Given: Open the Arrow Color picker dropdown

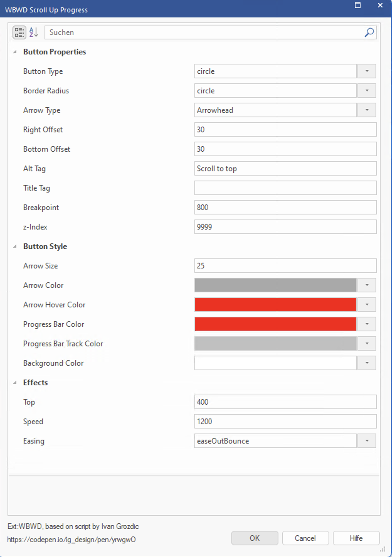Looking at the screenshot, I should pyautogui.click(x=367, y=285).
